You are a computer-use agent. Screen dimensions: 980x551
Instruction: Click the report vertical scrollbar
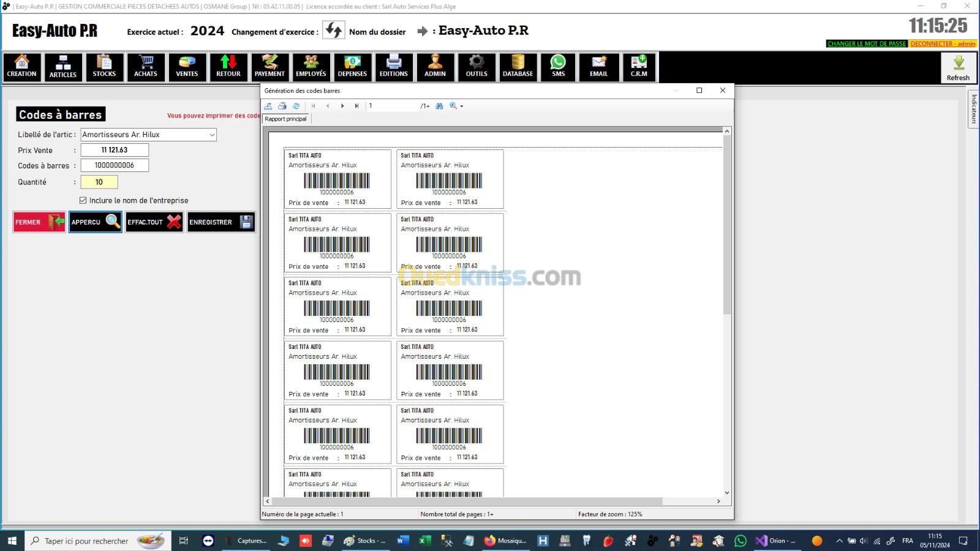tap(727, 245)
